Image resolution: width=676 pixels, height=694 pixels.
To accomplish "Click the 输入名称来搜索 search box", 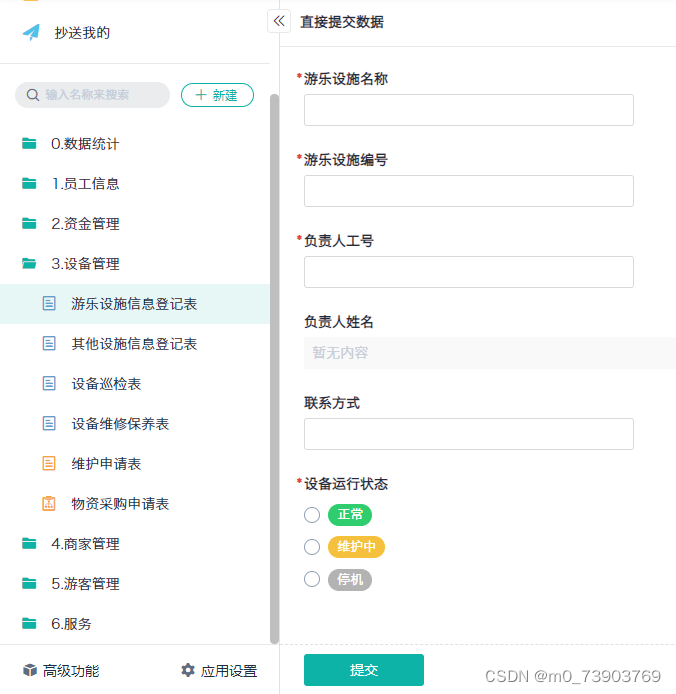I will [x=93, y=95].
